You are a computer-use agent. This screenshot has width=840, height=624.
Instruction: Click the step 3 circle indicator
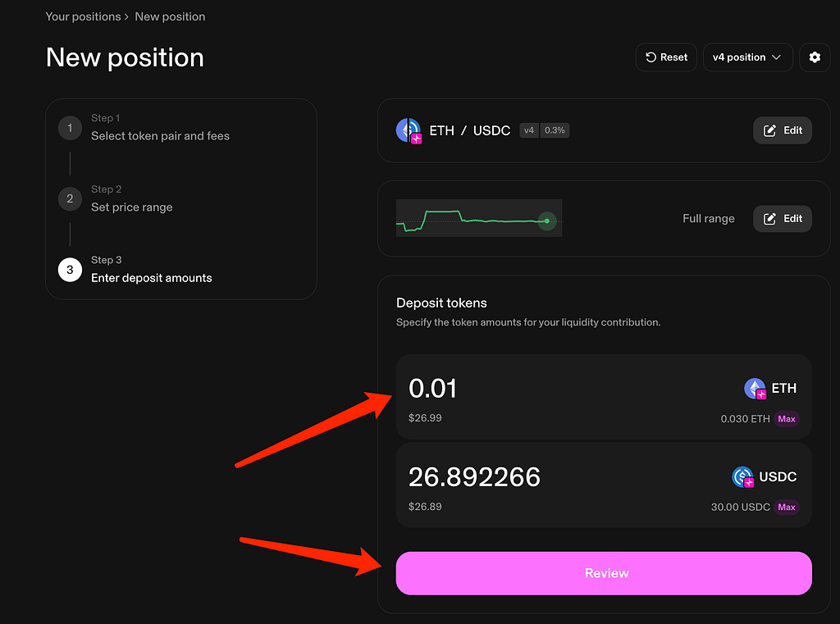pyautogui.click(x=70, y=270)
